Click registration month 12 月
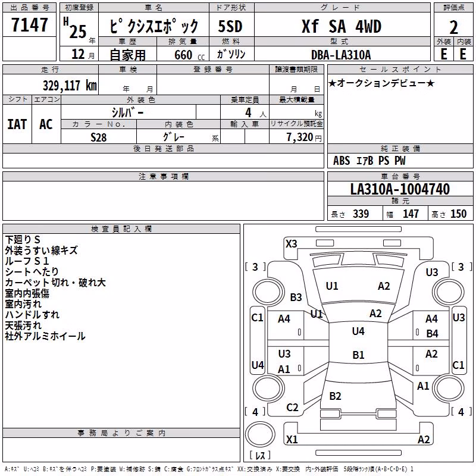 point(83,54)
